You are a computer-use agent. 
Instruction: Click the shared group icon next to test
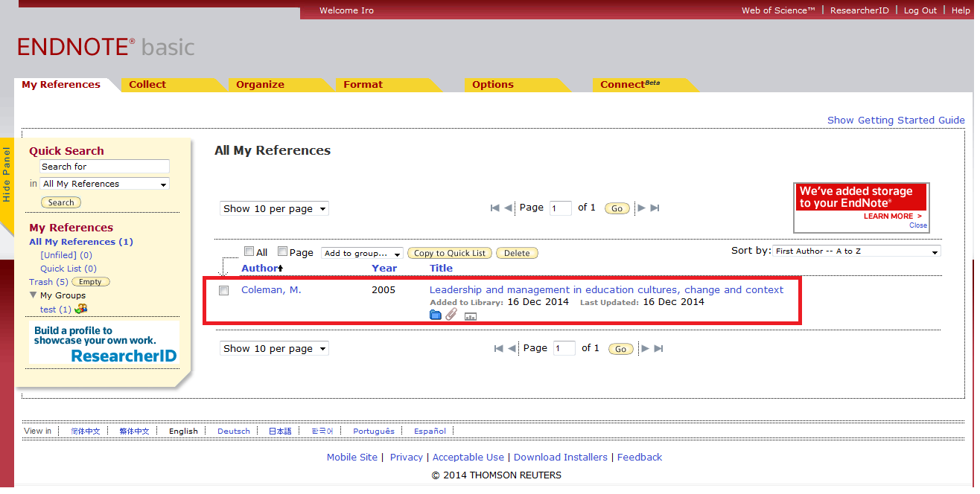tap(80, 309)
